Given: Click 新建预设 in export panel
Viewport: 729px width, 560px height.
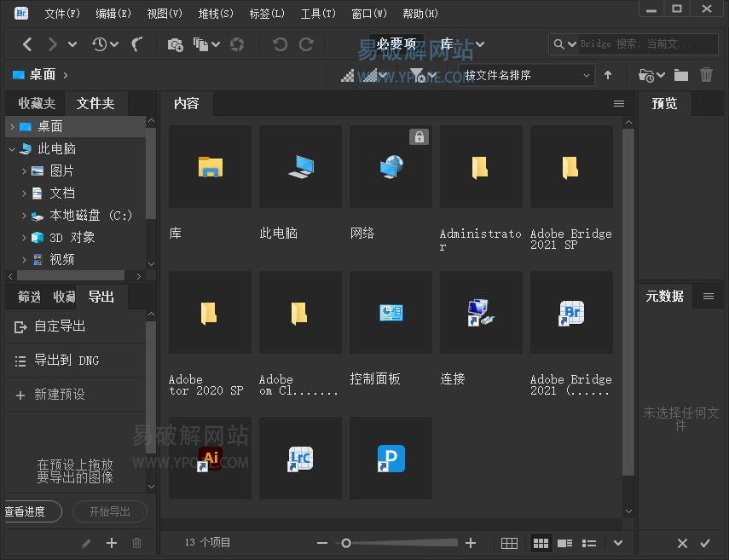Looking at the screenshot, I should coord(59,395).
